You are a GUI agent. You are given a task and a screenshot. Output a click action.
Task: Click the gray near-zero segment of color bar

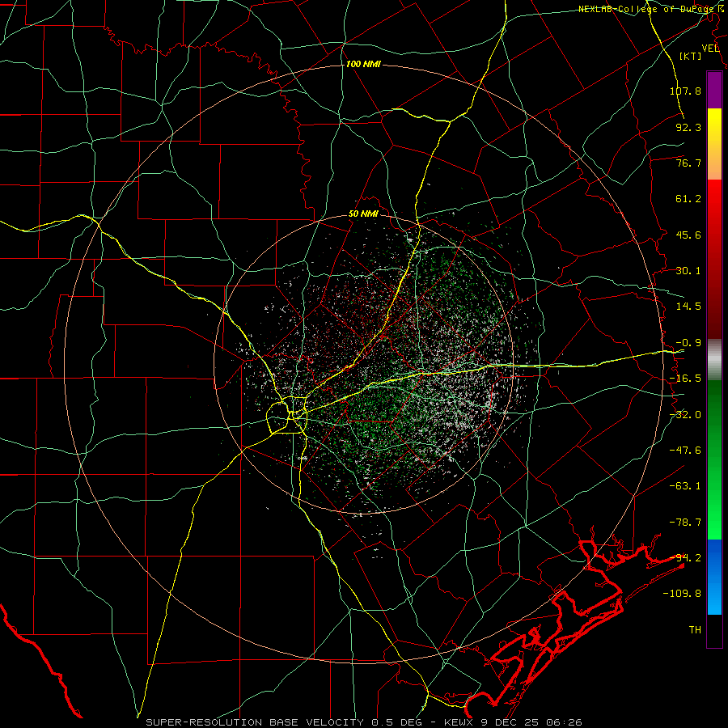[714, 360]
